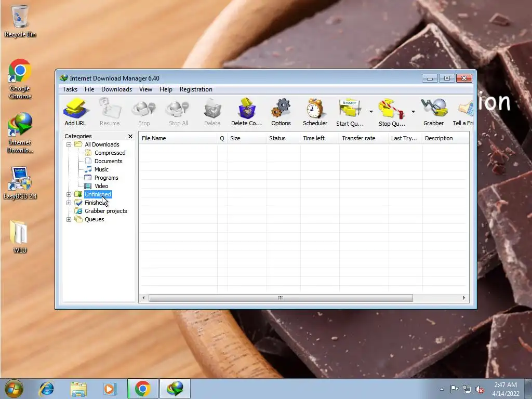This screenshot has height=399, width=532.
Task: Sort by the Q column header
Action: [222, 138]
